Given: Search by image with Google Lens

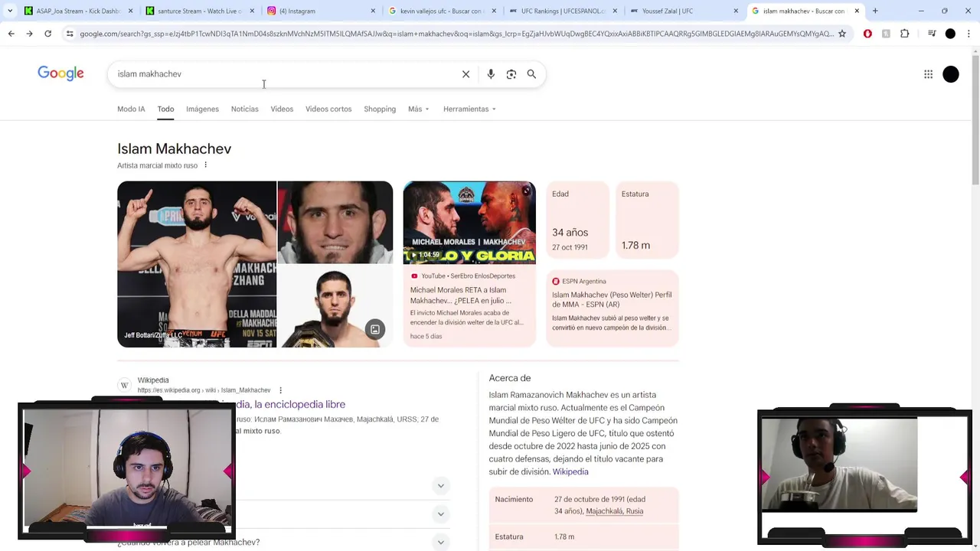Looking at the screenshot, I should pos(511,74).
